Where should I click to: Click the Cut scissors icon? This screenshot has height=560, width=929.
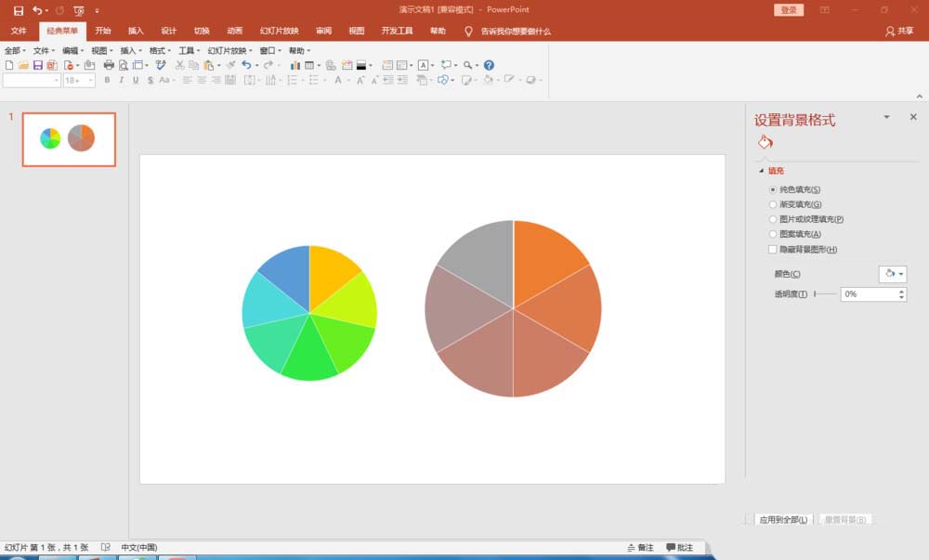179,65
